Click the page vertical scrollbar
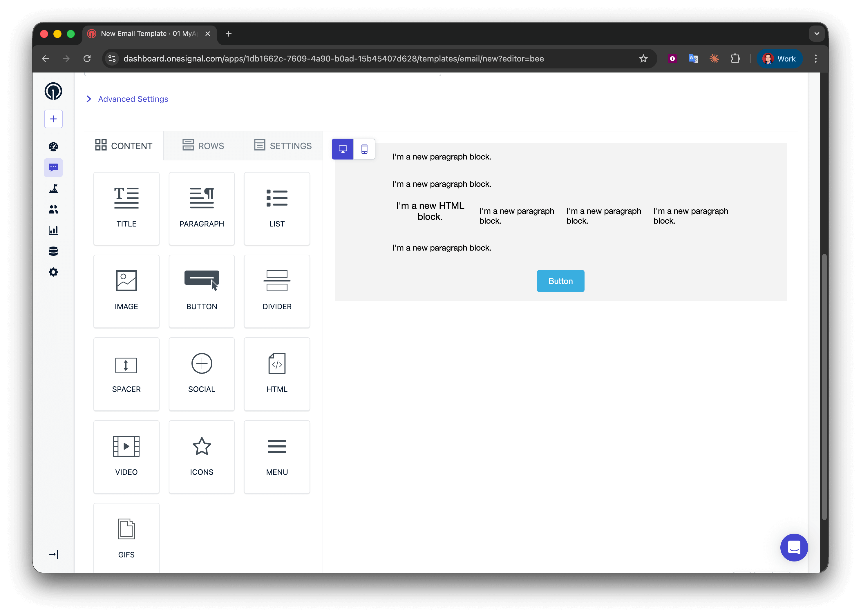Viewport: 861px width, 616px height. click(824, 387)
